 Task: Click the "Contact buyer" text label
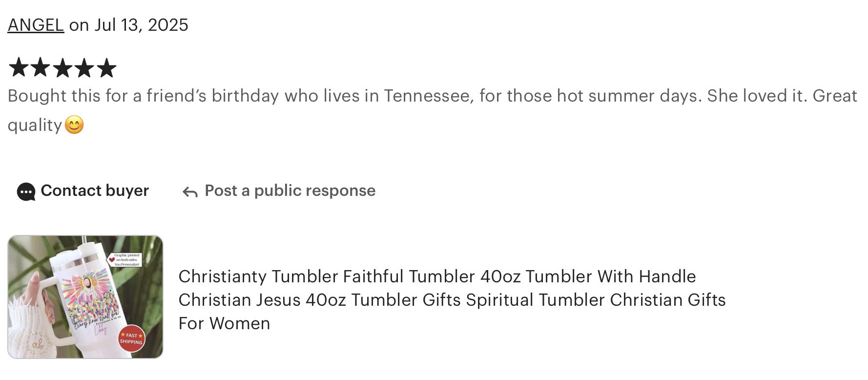[x=95, y=190]
